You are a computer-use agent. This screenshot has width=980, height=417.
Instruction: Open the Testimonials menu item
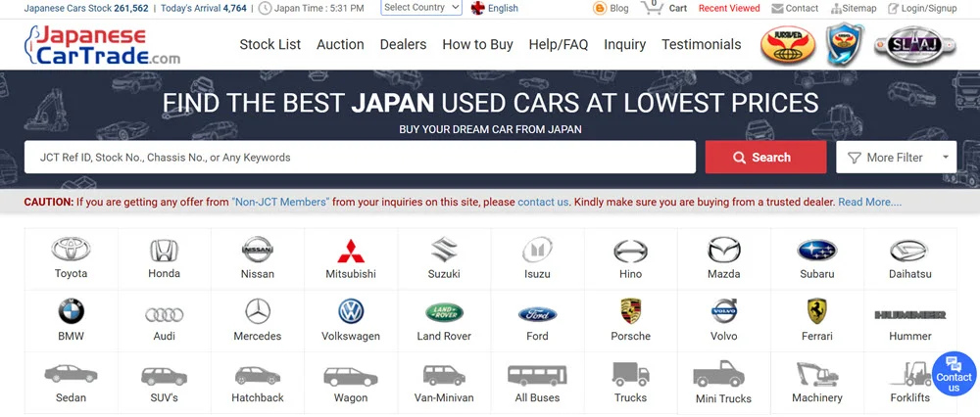[x=702, y=44]
